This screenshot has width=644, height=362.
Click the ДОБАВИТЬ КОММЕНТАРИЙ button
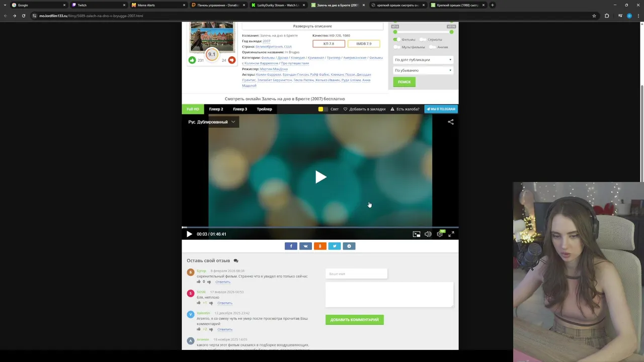354,320
